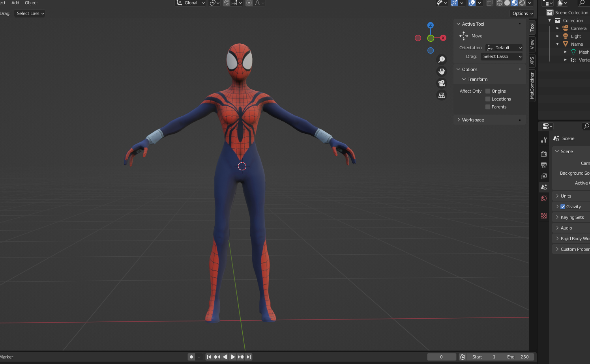The height and width of the screenshot is (364, 590).
Task: Open shading options dropdown arrow
Action: (x=530, y=3)
